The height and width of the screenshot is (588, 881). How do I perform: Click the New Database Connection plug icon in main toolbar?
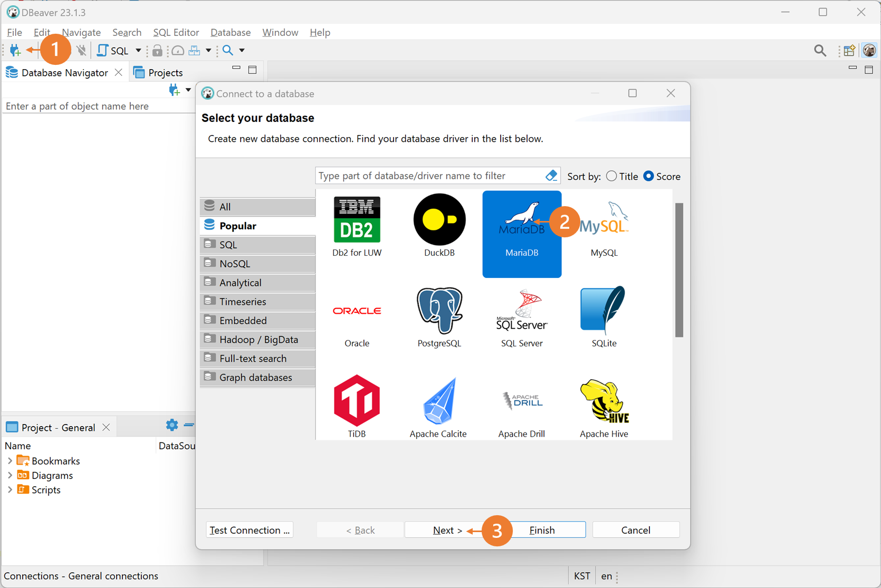pos(15,50)
